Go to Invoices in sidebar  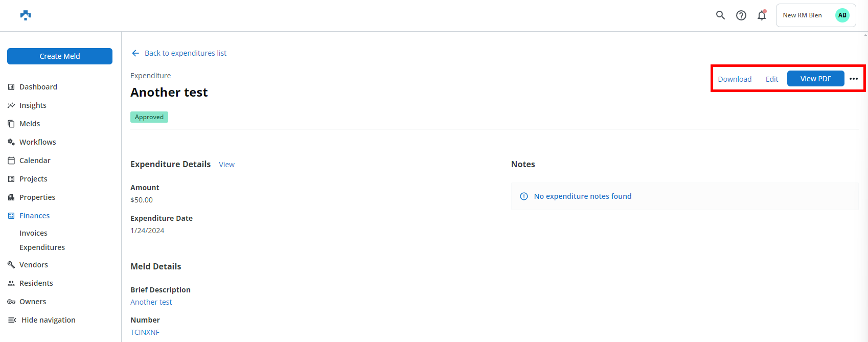pyautogui.click(x=33, y=233)
